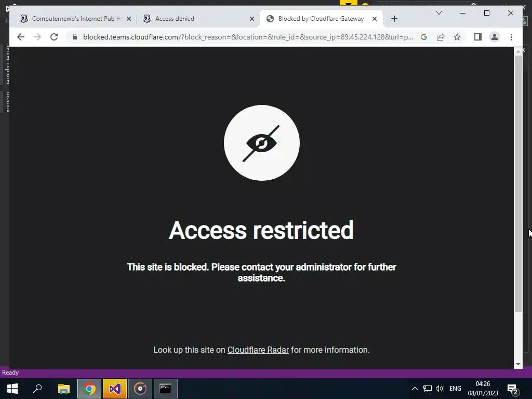This screenshot has width=532, height=399.
Task: Bookmark this tab with the star icon
Action: (457, 37)
